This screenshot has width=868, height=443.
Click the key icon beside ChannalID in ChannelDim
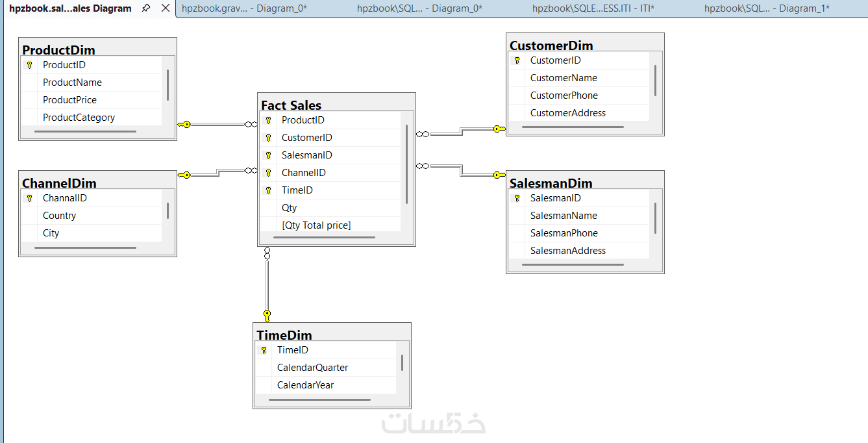29,198
